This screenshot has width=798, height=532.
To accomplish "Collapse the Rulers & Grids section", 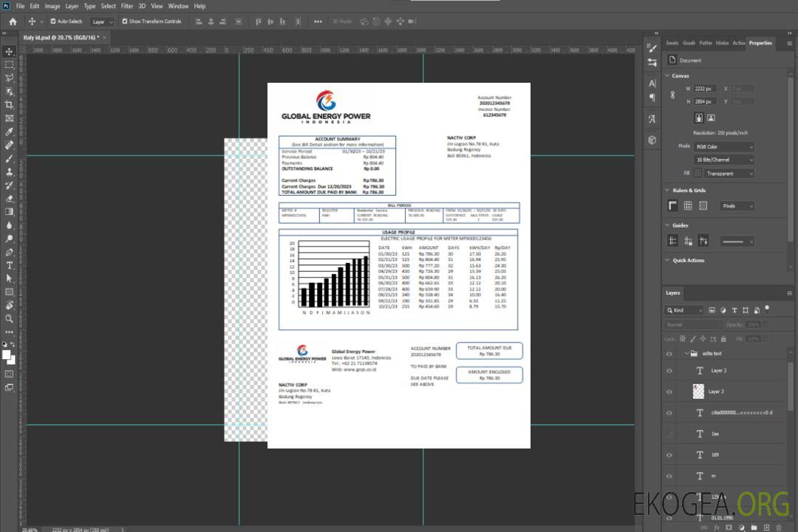I will point(667,191).
